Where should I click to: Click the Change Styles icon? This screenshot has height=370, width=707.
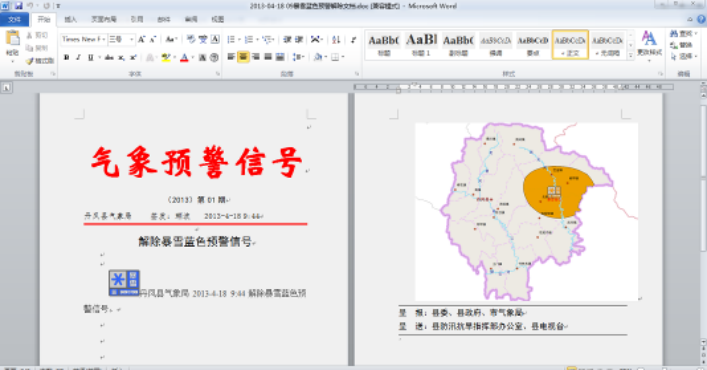click(649, 44)
